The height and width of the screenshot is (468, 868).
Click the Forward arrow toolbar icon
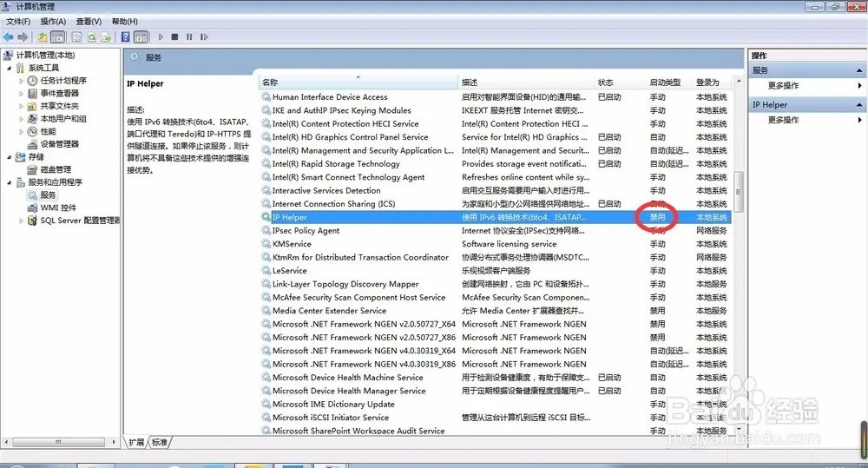pos(23,37)
